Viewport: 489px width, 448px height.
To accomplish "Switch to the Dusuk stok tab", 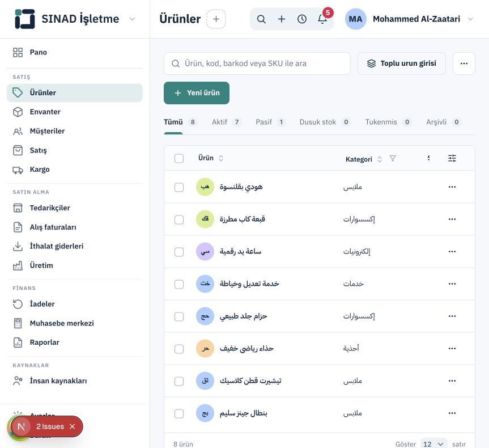I will coord(325,122).
